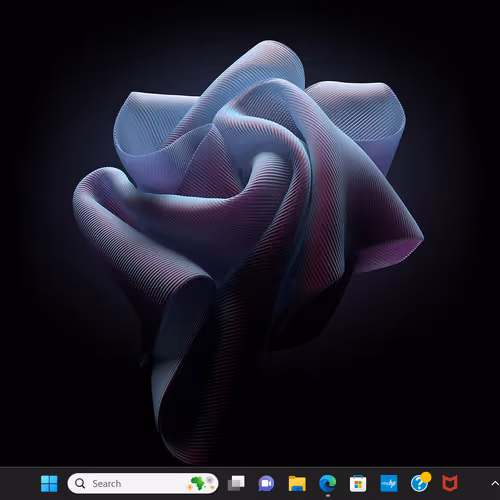Click the Edge running indicator underline
This screenshot has height=500, width=500.
[328, 495]
